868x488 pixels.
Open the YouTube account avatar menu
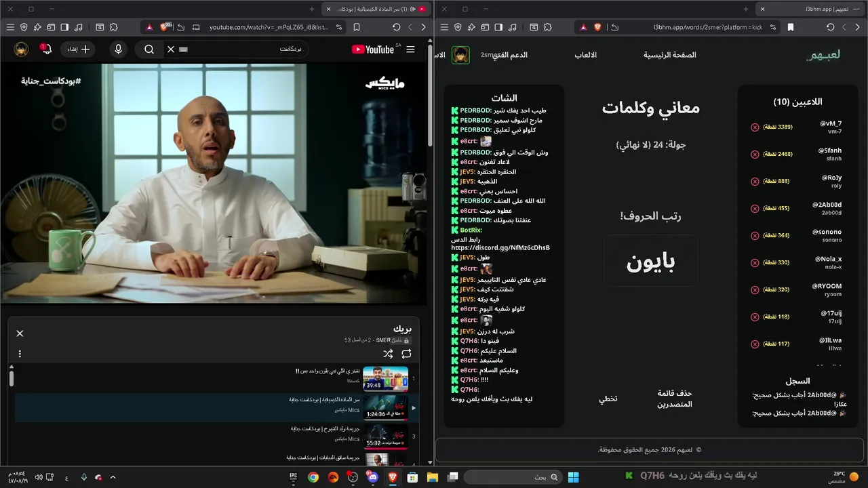tap(21, 49)
